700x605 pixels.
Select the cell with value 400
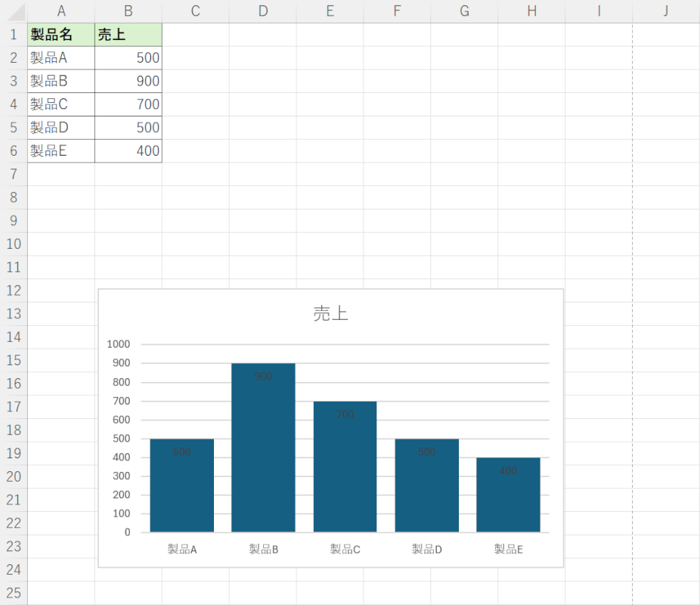coord(128,151)
